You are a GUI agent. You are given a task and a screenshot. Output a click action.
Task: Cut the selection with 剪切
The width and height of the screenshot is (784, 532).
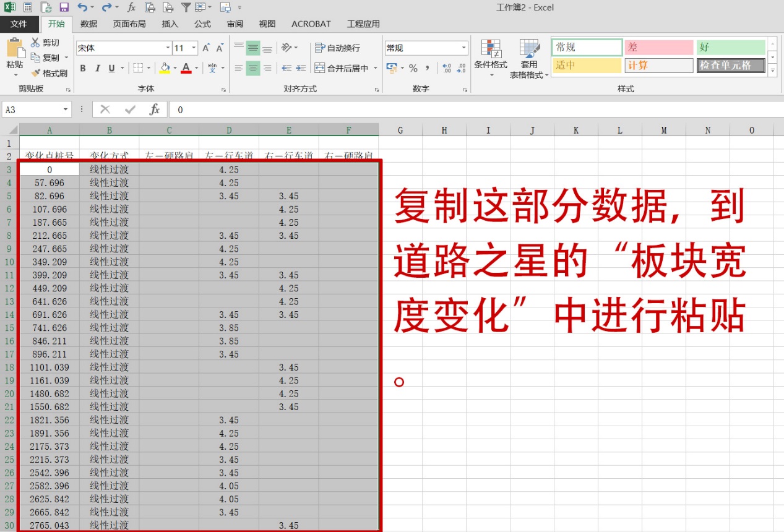[x=45, y=43]
